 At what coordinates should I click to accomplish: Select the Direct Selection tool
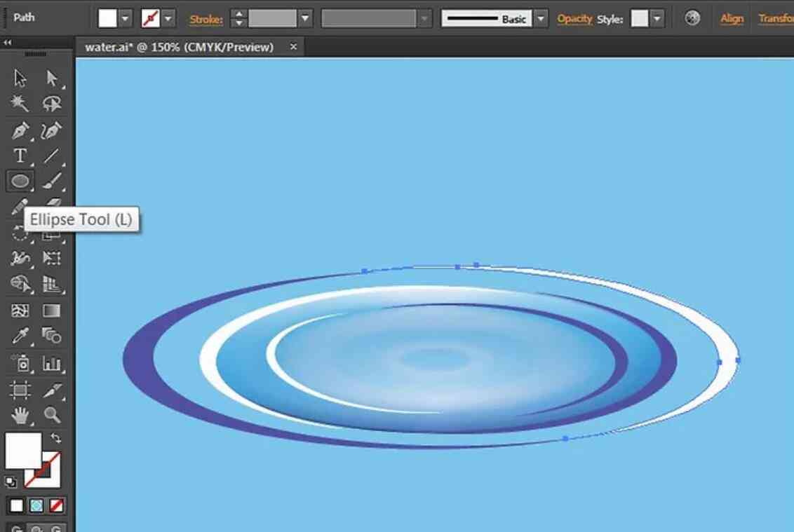(x=52, y=79)
